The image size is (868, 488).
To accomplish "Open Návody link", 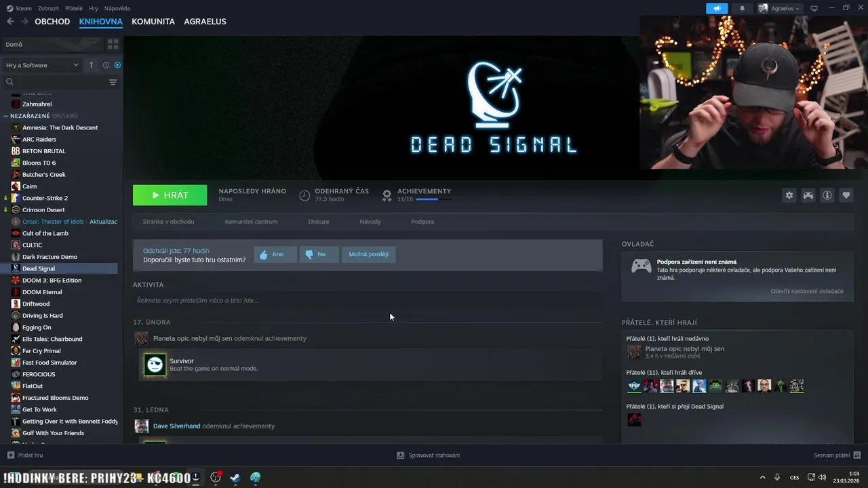I will pyautogui.click(x=370, y=222).
